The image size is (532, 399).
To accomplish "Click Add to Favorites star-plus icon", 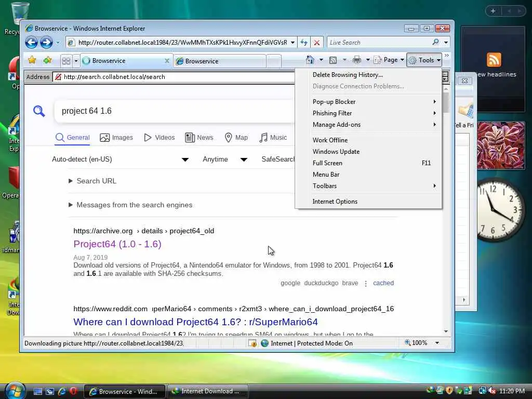I will (47, 60).
